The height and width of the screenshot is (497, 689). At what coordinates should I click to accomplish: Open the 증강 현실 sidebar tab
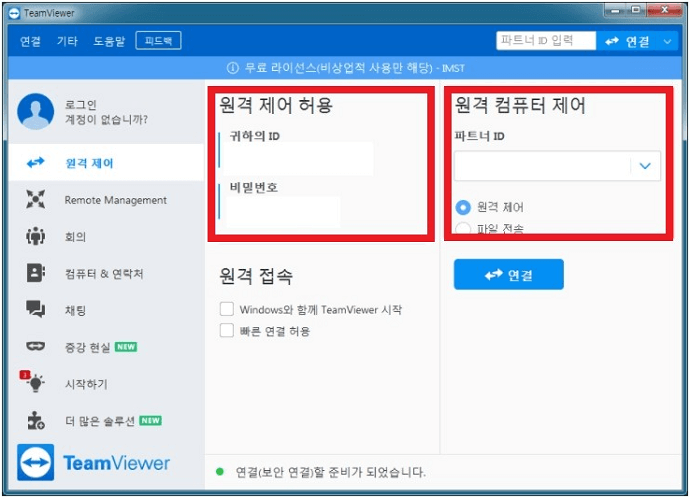106,347
